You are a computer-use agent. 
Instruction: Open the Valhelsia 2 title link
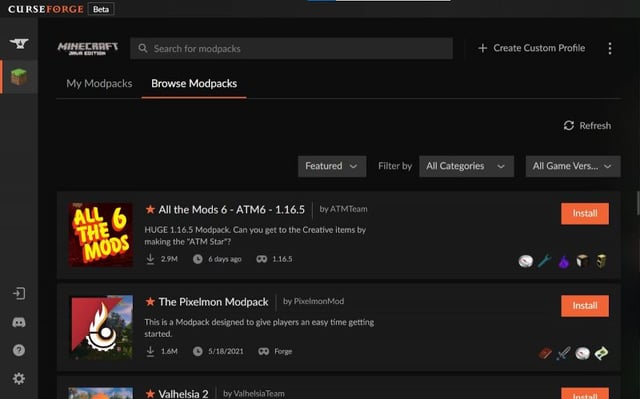183,394
